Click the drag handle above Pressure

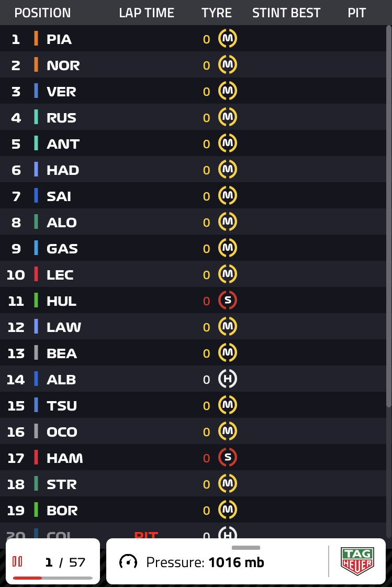point(245,548)
